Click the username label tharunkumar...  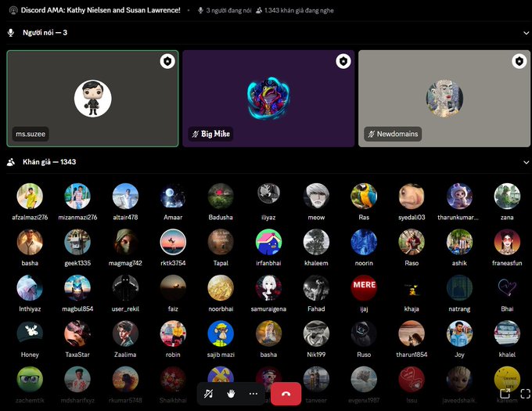coord(458,218)
